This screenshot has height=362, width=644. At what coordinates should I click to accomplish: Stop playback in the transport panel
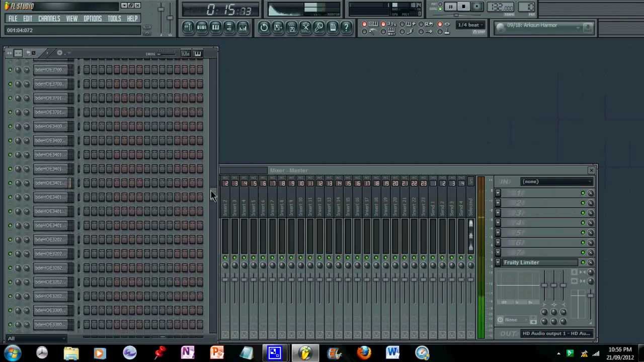click(x=463, y=7)
